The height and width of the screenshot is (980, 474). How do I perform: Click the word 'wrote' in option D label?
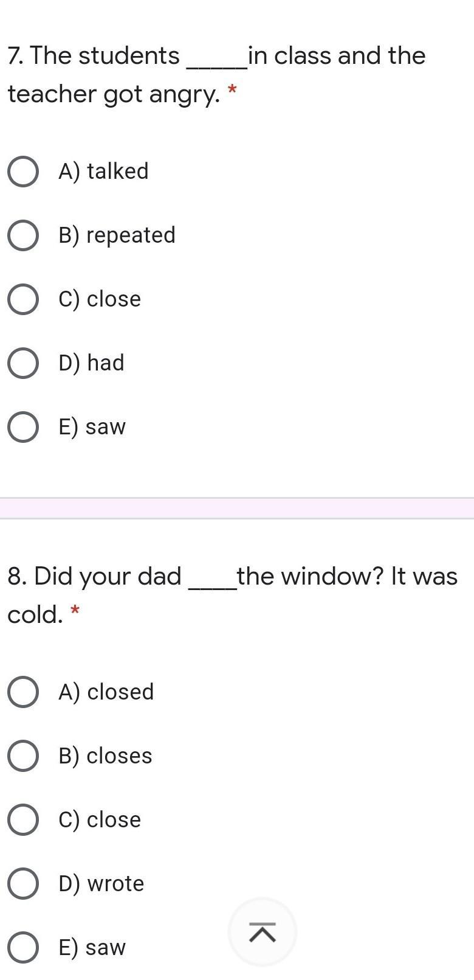point(115,884)
